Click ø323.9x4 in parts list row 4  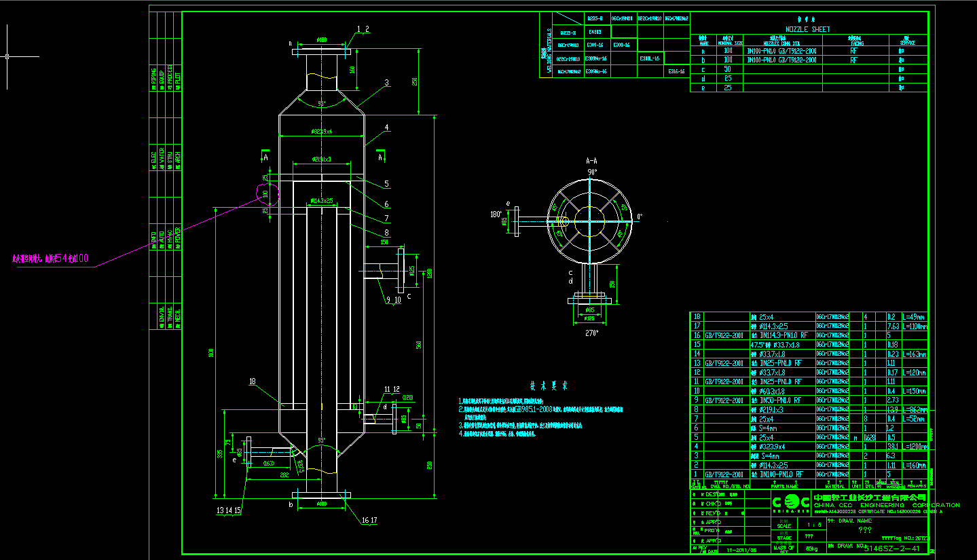(x=773, y=447)
